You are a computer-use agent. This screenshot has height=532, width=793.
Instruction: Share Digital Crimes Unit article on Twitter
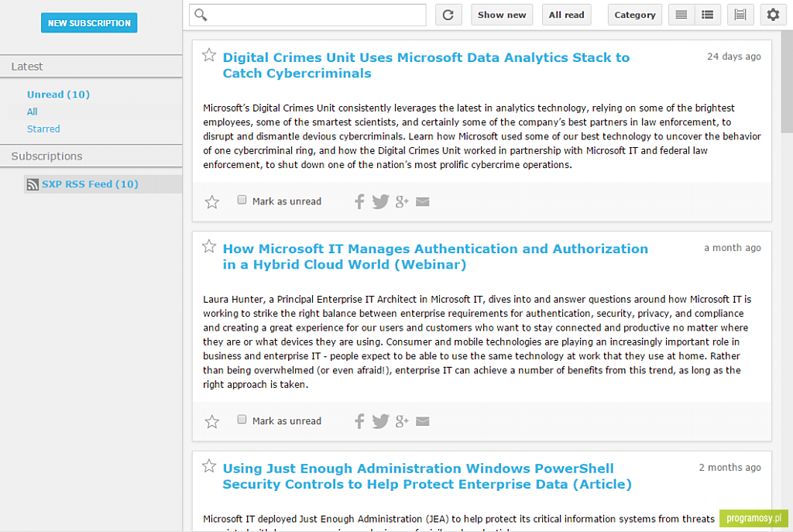(380, 201)
